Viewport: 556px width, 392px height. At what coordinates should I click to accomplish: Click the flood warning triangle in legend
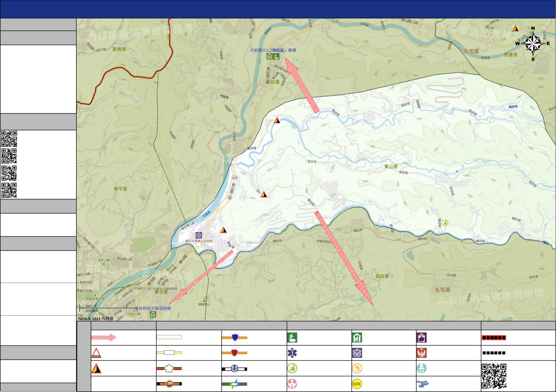[96, 353]
